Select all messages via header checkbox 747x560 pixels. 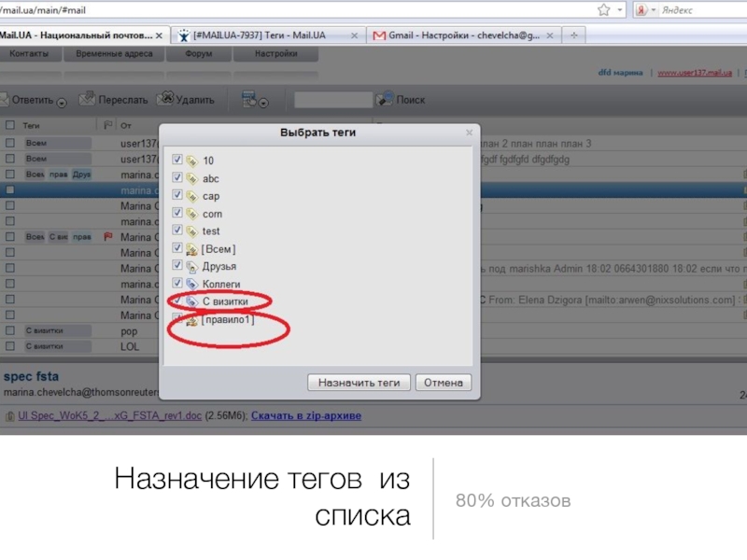tap(9, 125)
